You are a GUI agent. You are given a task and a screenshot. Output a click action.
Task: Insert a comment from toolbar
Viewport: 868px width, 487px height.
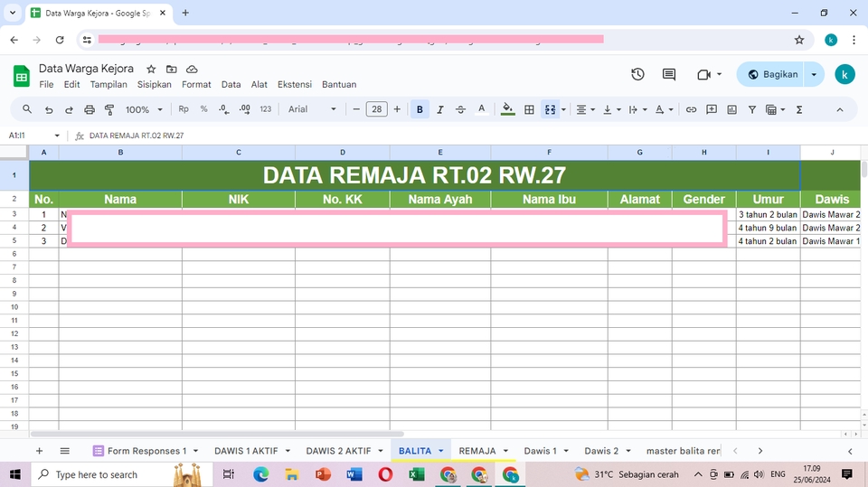click(712, 109)
